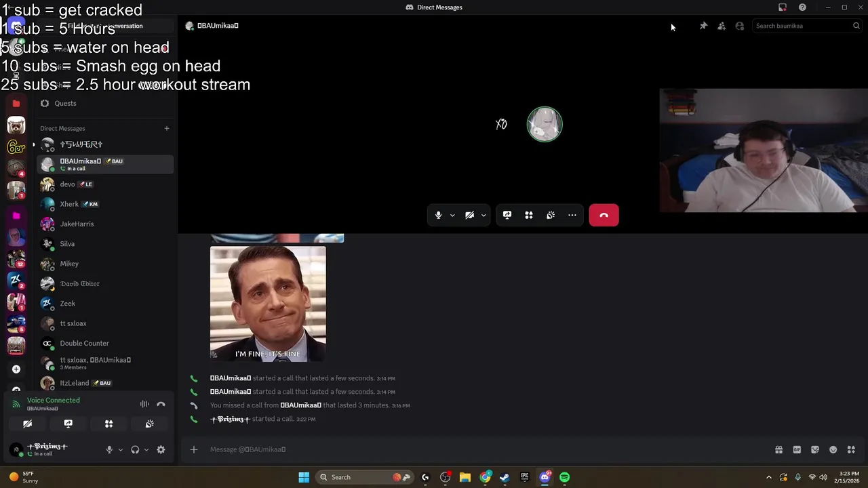
Task: Open pinned messages with the pin icon
Action: point(703,26)
